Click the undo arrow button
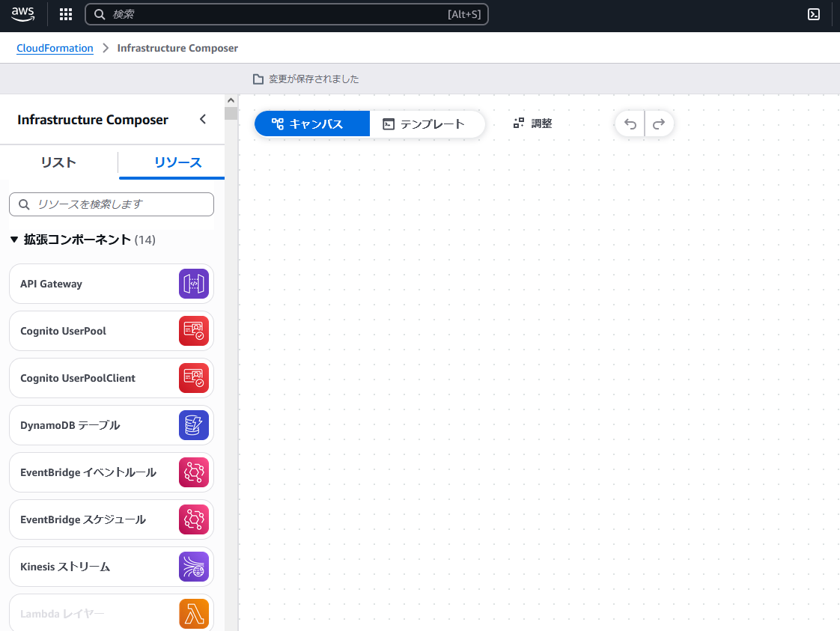 630,124
